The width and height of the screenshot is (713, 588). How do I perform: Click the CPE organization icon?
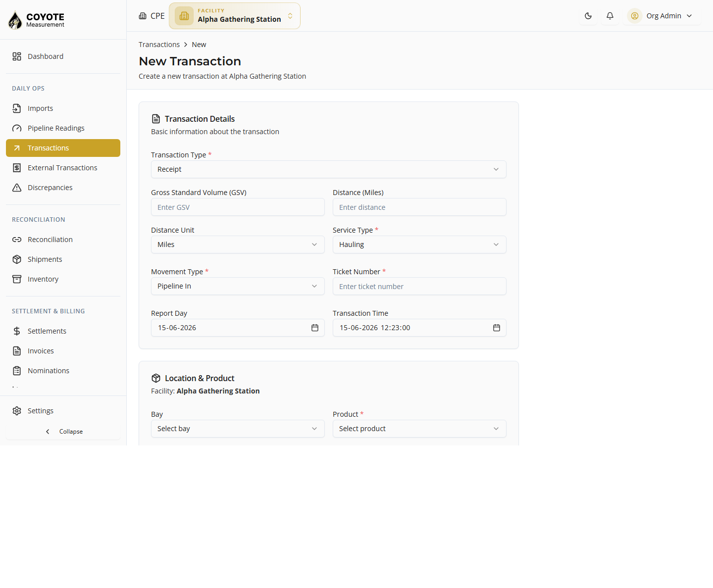[143, 16]
